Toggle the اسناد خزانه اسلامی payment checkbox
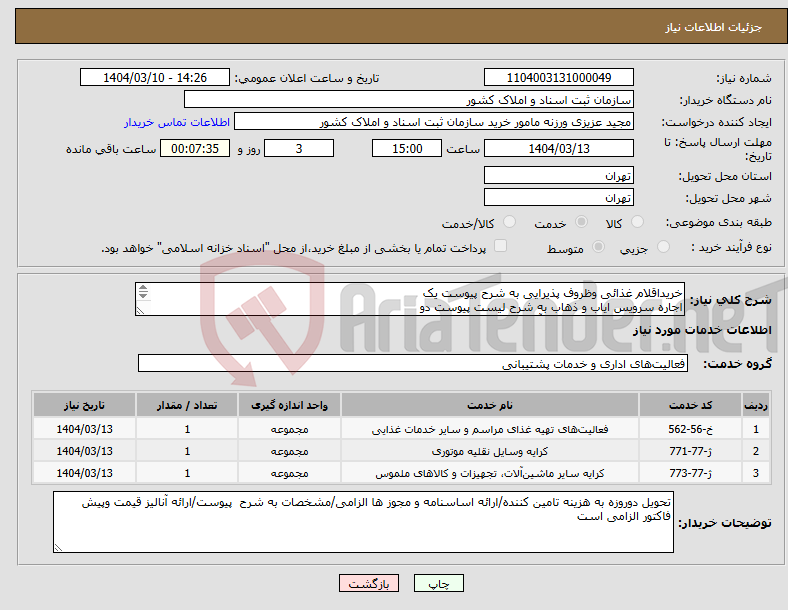 (x=501, y=246)
